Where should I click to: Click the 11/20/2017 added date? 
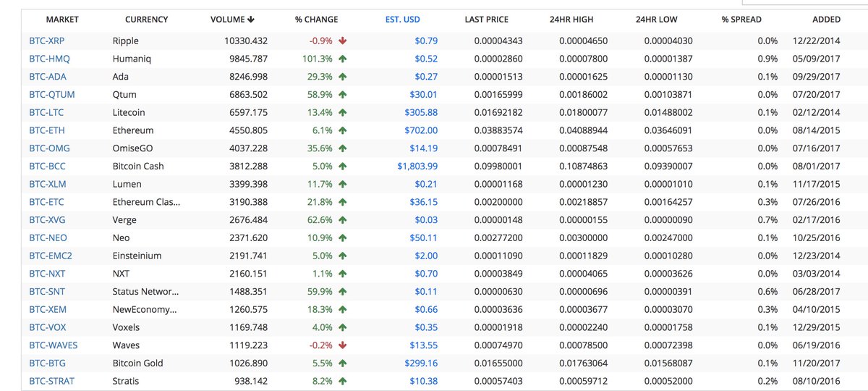click(817, 363)
